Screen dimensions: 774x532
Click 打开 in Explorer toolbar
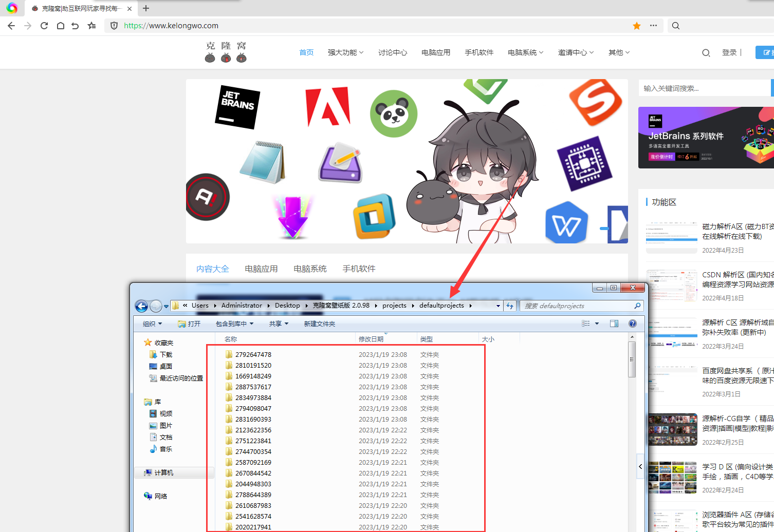click(189, 324)
